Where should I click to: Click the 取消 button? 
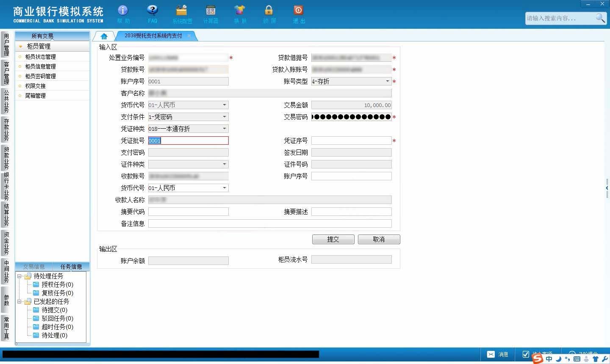379,240
